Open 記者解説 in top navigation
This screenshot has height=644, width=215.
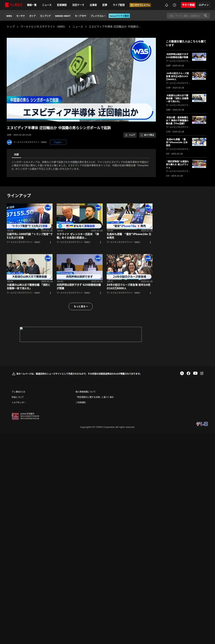[62, 5]
